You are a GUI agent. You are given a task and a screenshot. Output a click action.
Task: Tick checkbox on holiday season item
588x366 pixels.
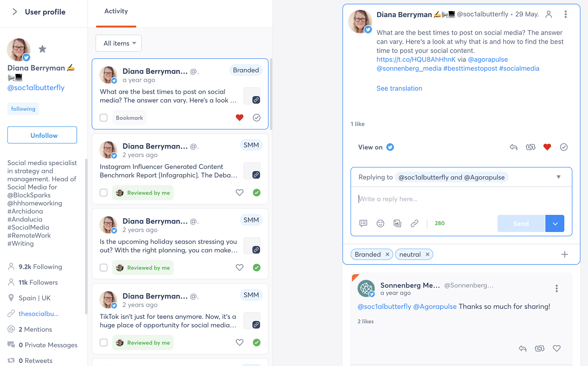coord(104,268)
